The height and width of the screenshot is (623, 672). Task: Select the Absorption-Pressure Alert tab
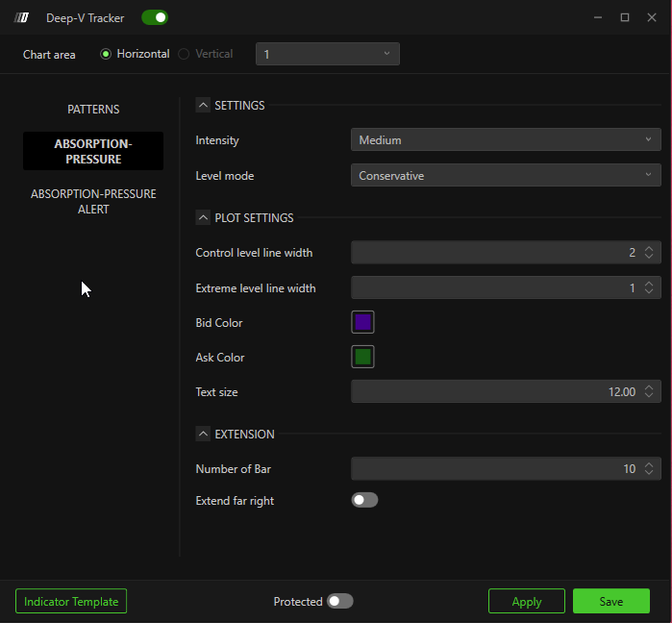click(93, 202)
